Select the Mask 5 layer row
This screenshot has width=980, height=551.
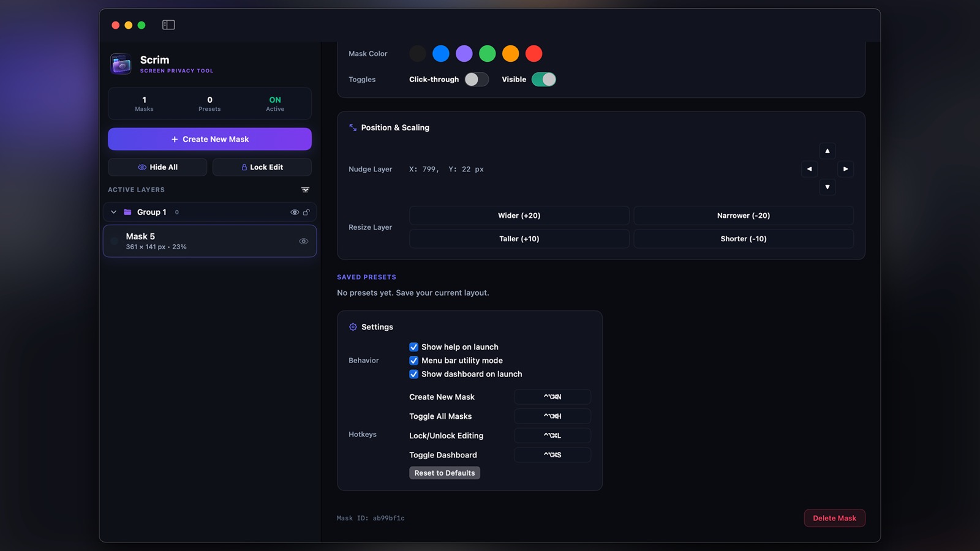(209, 241)
